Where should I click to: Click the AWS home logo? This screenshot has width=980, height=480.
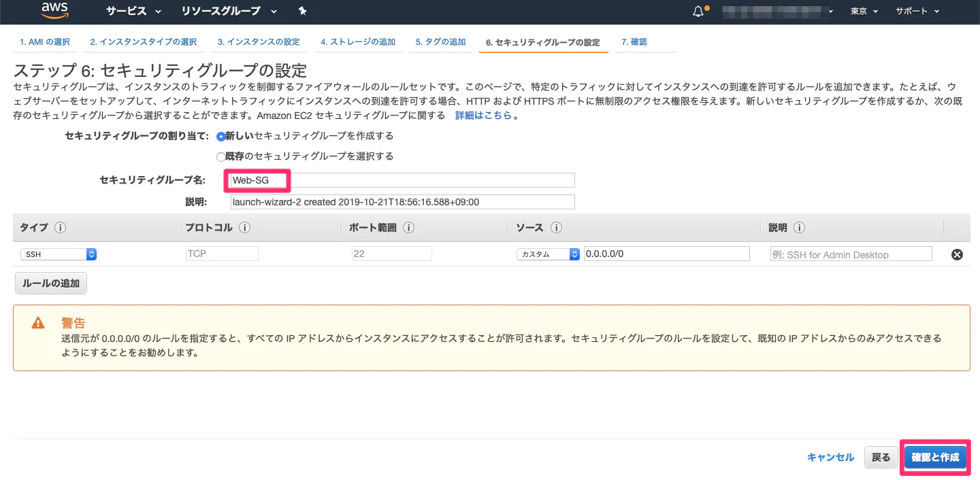click(x=54, y=11)
